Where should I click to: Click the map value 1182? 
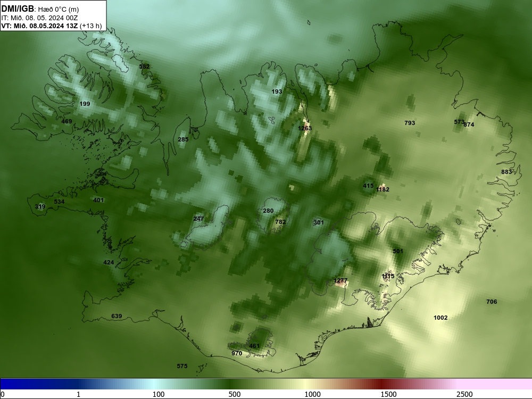click(x=383, y=190)
